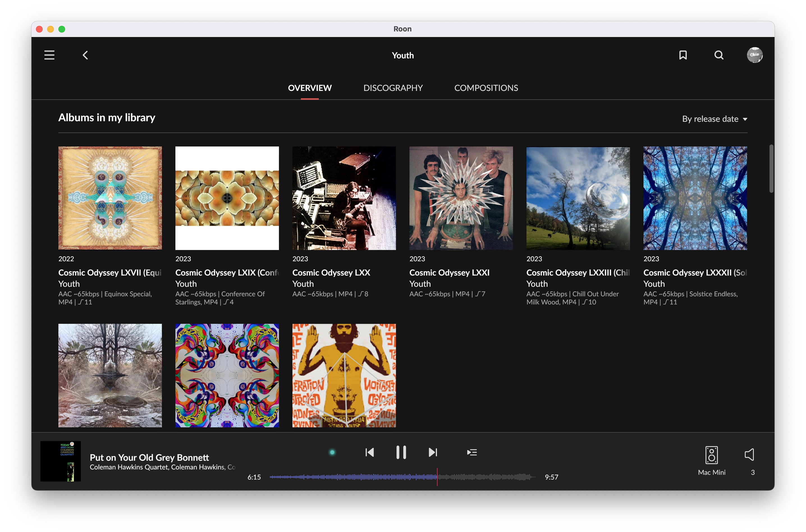The image size is (806, 532).
Task: Click the 9:57 total time label
Action: [x=551, y=477]
